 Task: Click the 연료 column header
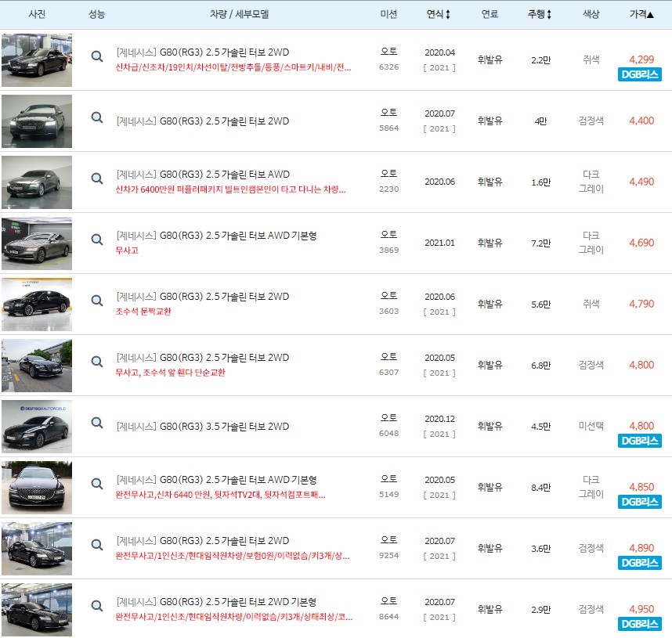pos(490,14)
